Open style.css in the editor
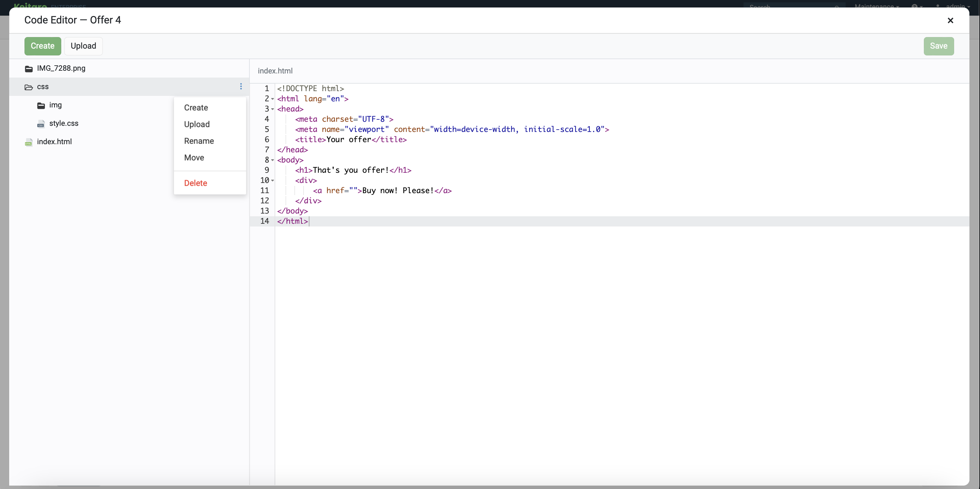Image resolution: width=980 pixels, height=489 pixels. 64,123
